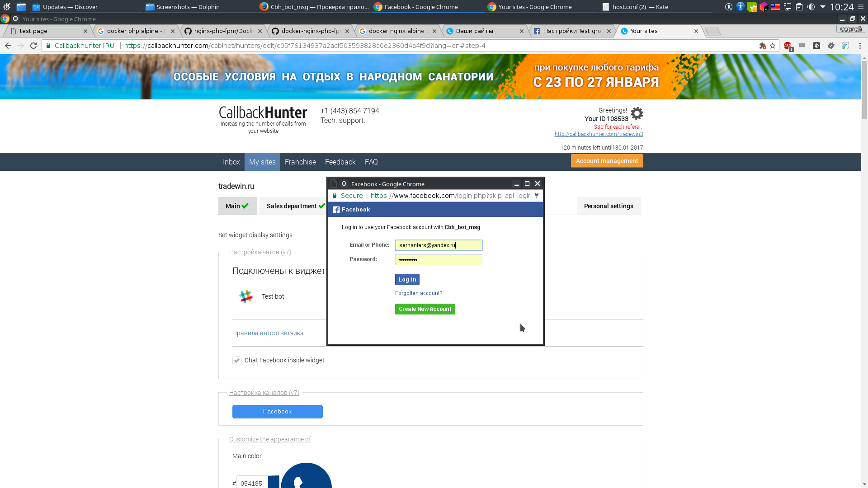The image size is (868, 488).
Task: Click the Slack Test bot icon
Action: click(246, 296)
